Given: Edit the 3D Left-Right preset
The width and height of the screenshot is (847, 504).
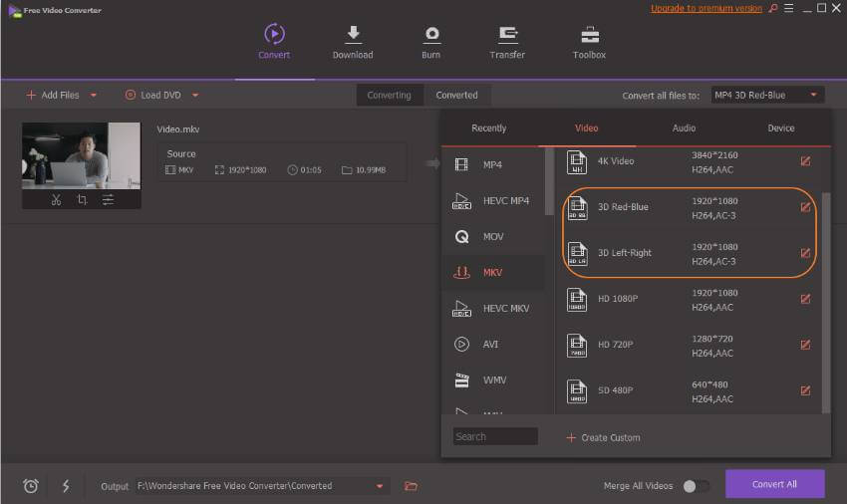Looking at the screenshot, I should coord(805,253).
